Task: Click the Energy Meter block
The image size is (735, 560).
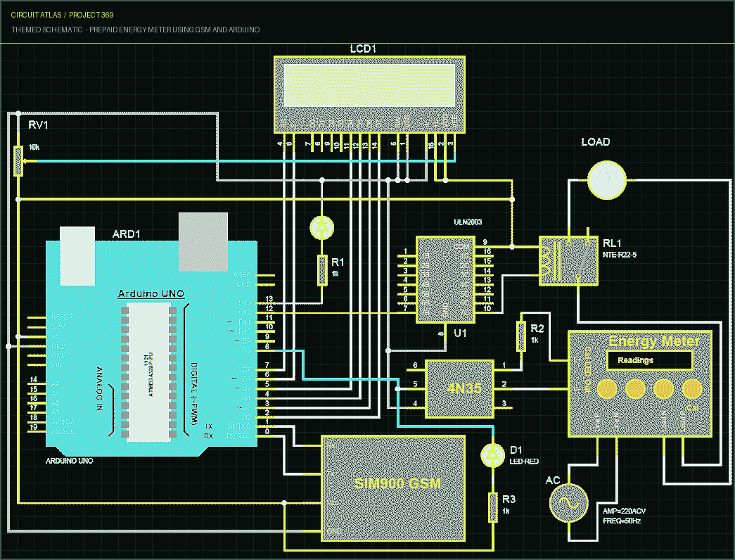Action: (x=640, y=383)
